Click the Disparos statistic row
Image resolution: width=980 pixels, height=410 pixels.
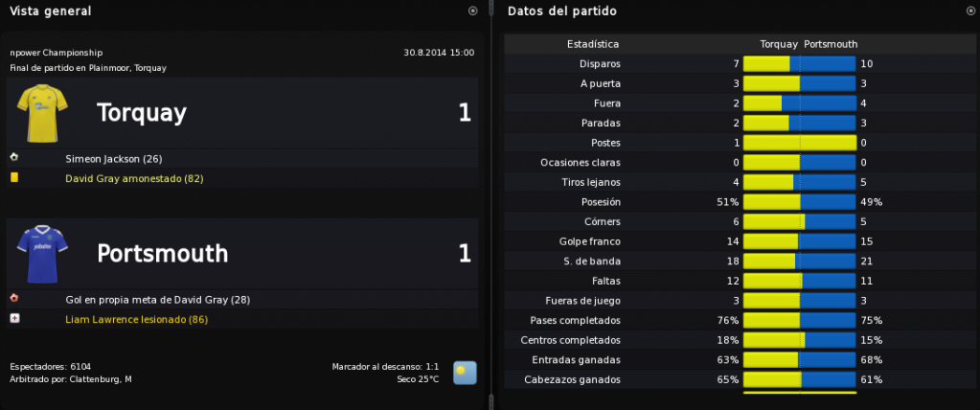point(740,64)
